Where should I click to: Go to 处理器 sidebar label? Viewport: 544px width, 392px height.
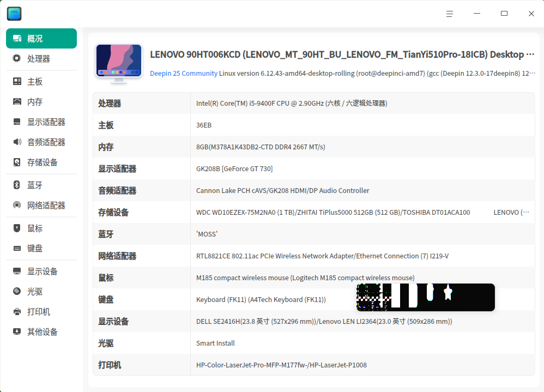(39, 59)
